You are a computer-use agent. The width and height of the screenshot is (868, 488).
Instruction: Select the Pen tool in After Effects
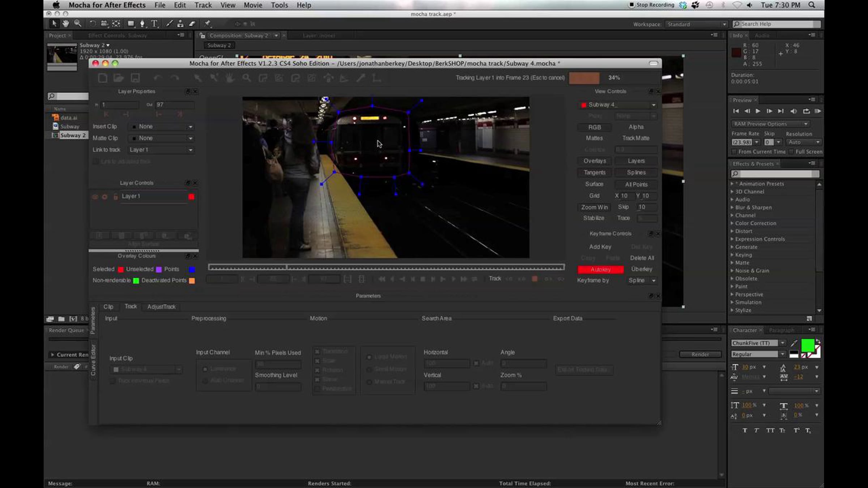point(142,24)
